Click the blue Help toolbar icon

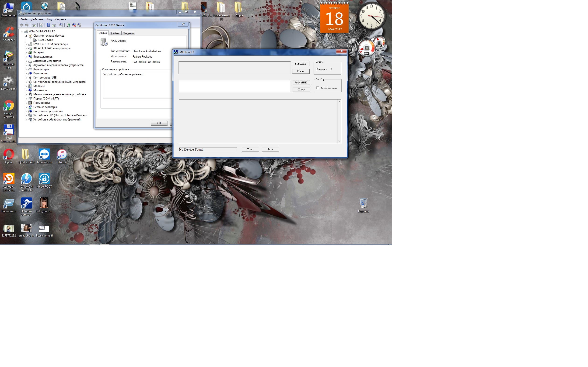(x=48, y=25)
